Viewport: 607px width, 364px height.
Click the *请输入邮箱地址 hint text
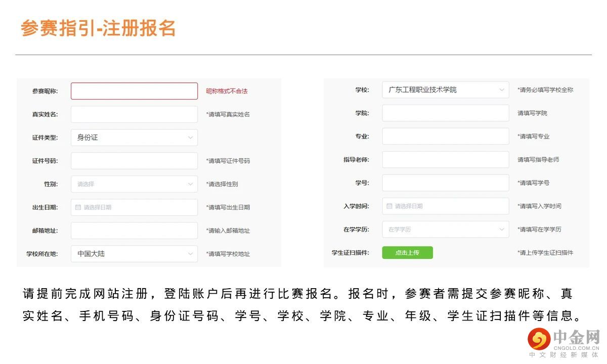pos(228,231)
